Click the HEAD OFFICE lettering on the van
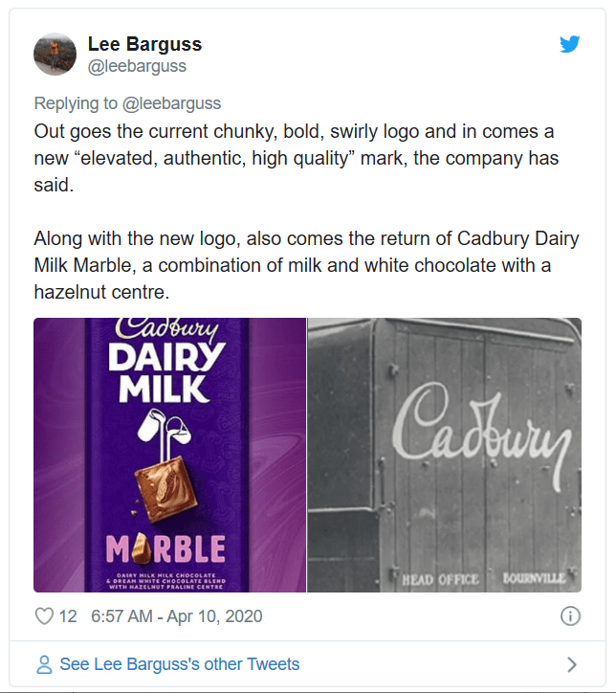The image size is (616, 693). pyautogui.click(x=440, y=578)
